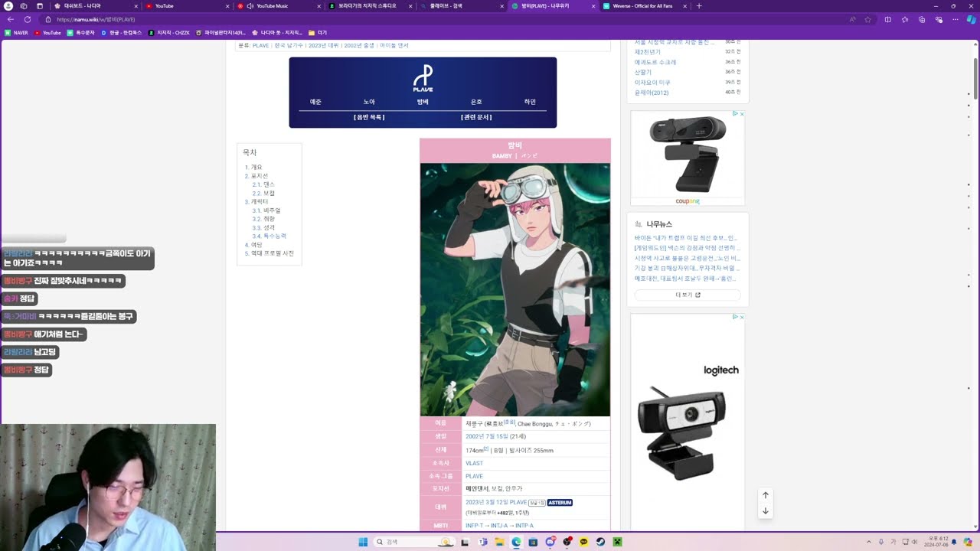
Task: Open the Coupang webcam advertisement
Action: 688,158
